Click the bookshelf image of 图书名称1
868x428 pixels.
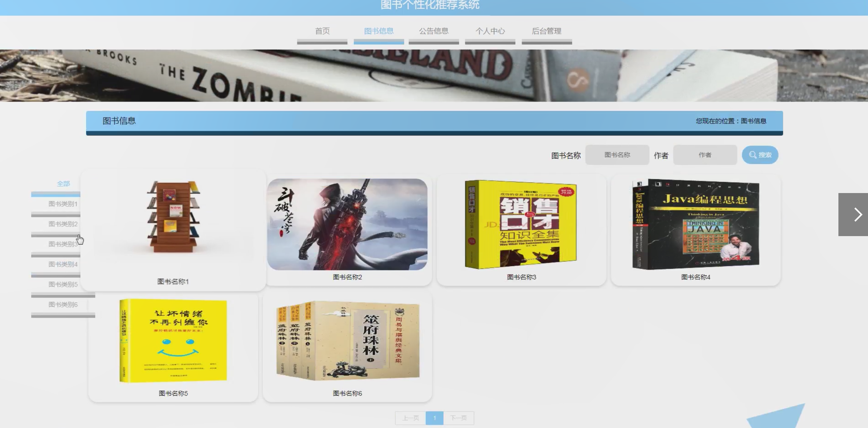173,217
